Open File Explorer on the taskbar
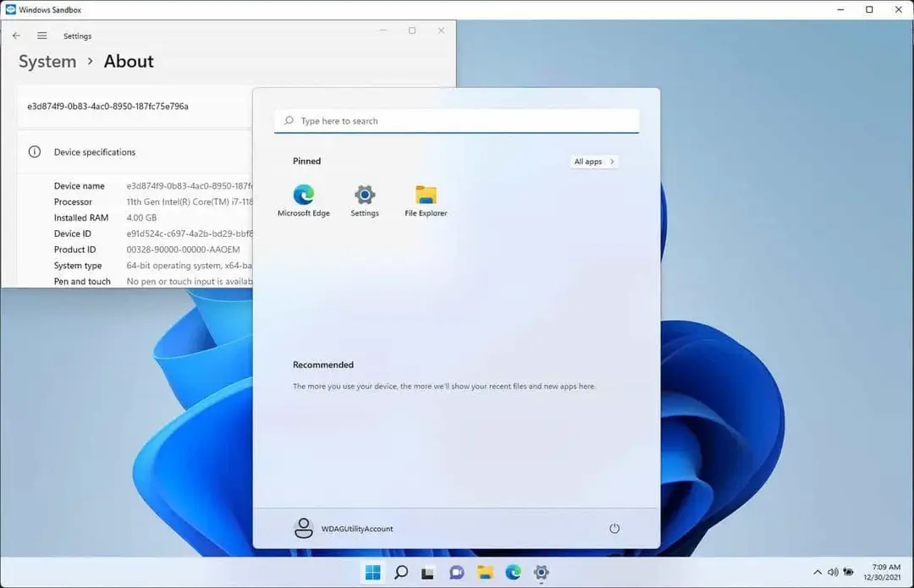This screenshot has width=914, height=588. [x=485, y=572]
